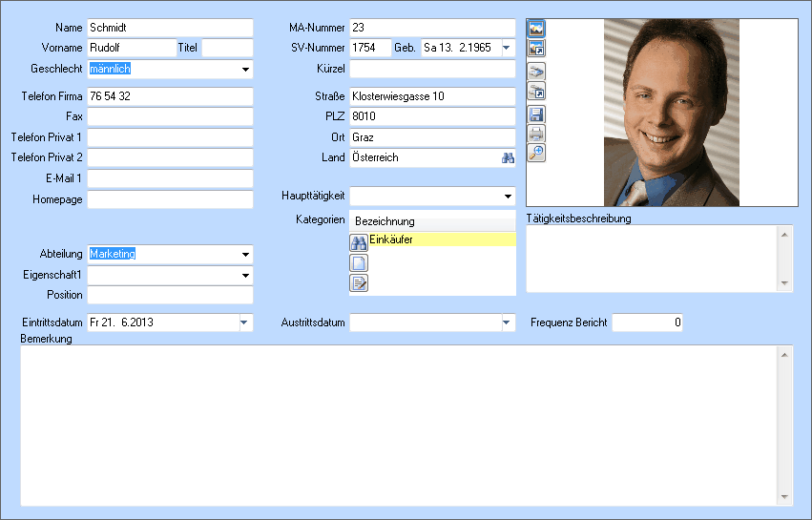Click the Telefon Privat 2 field

click(170, 157)
